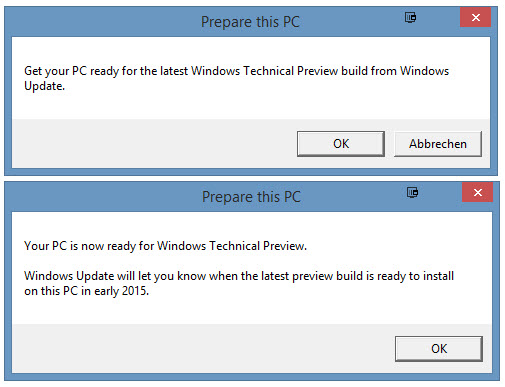The height and width of the screenshot is (387, 505).
Task: Click the Prepare this PC title above Your PC is now ready
Action: [x=251, y=197]
